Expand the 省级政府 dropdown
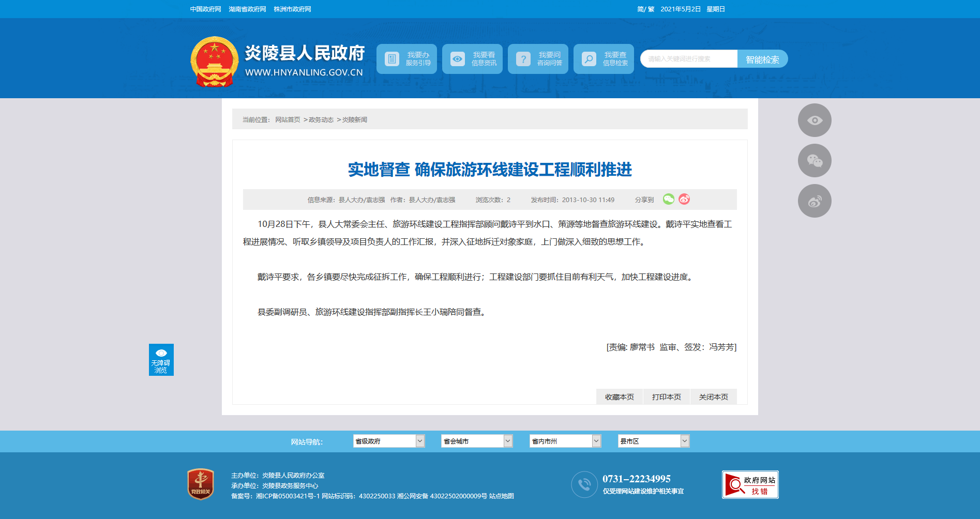 point(388,441)
